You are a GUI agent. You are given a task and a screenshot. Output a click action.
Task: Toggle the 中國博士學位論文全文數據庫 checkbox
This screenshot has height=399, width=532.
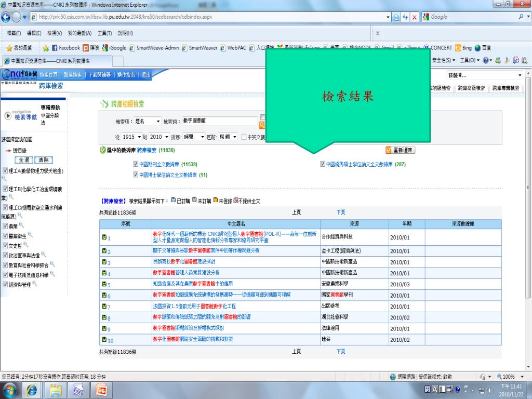tap(136, 175)
